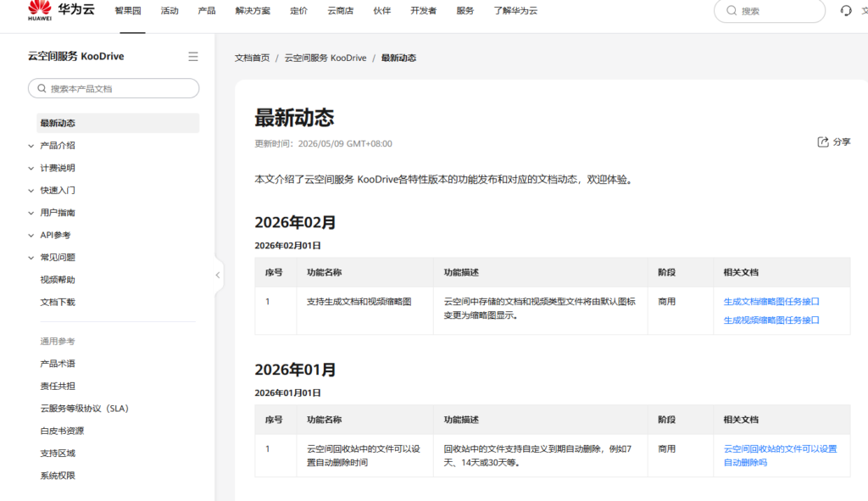The image size is (868, 501).
Task: Open the 生成文档缩略图任务接口 link
Action: click(x=771, y=302)
